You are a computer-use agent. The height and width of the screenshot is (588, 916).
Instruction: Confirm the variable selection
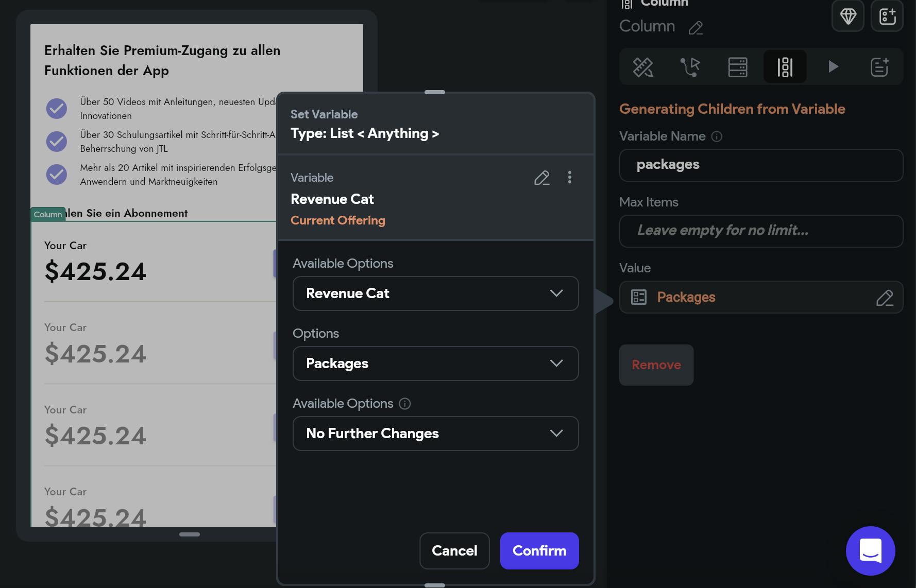539,551
